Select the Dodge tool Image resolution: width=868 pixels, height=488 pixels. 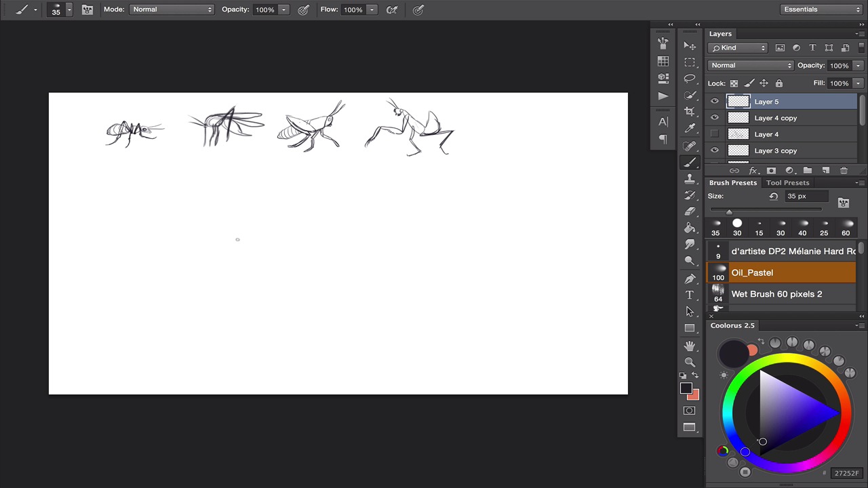(690, 260)
